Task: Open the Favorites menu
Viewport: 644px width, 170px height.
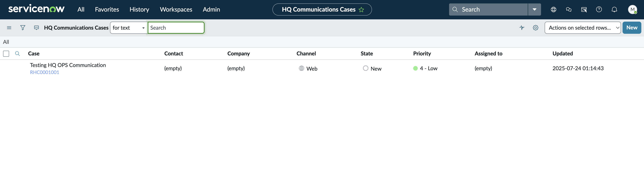Action: click(107, 9)
